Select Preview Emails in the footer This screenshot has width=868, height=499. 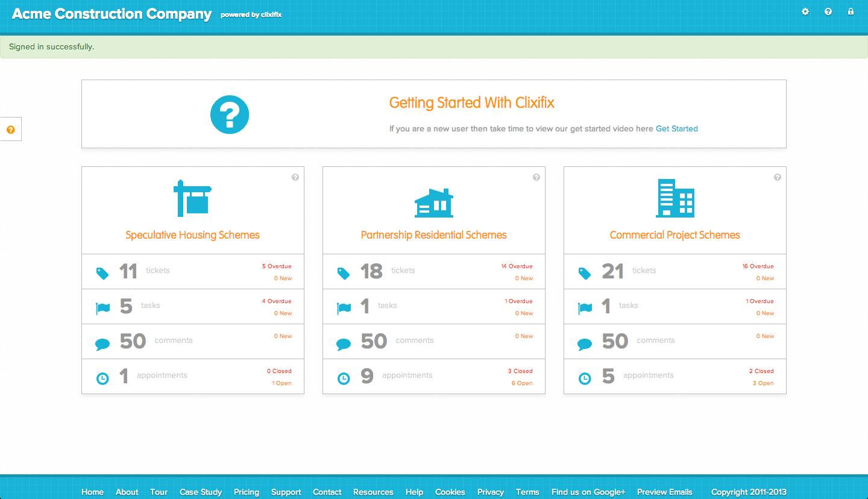[664, 492]
